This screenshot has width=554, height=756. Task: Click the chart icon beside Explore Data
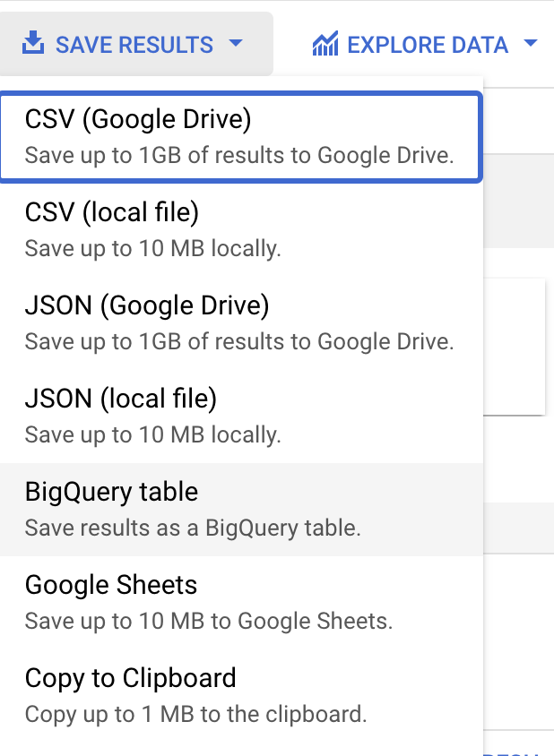tap(325, 44)
